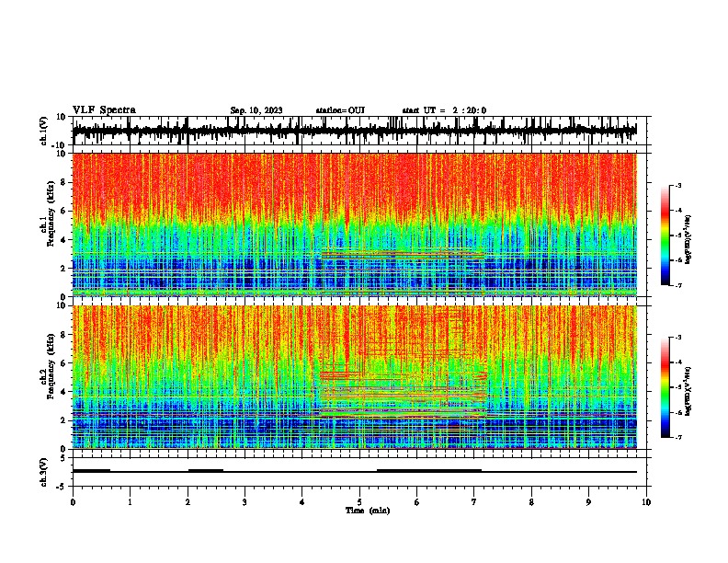This screenshot has width=728, height=563.
Task: Click the ch.2 spectrogram color scale bar
Action: coord(665,387)
